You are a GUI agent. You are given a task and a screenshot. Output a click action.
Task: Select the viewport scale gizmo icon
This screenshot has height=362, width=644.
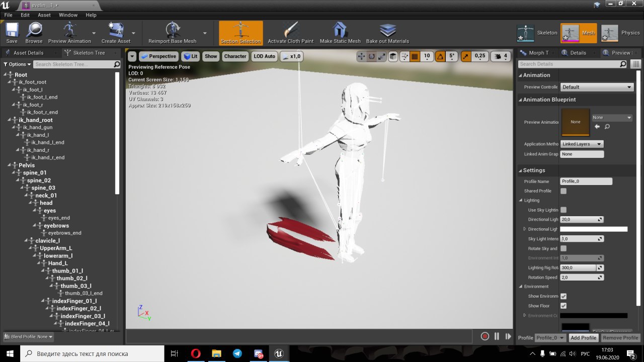(382, 56)
